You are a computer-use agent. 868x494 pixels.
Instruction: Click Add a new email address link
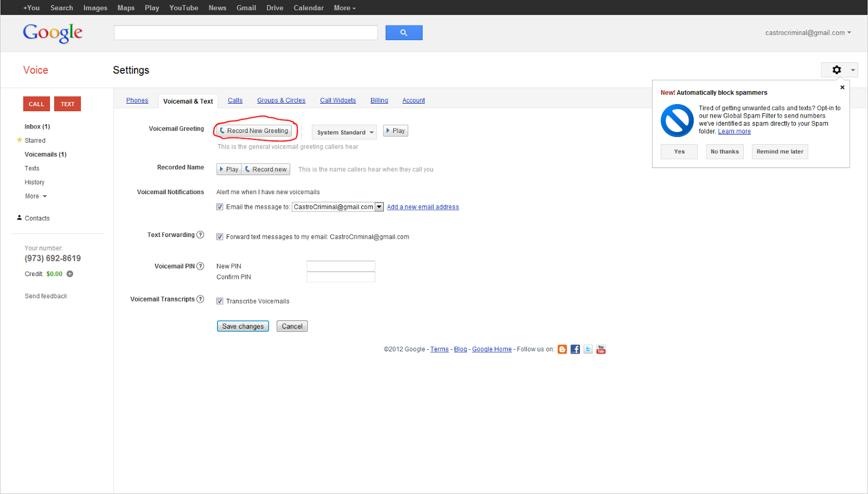tap(423, 207)
